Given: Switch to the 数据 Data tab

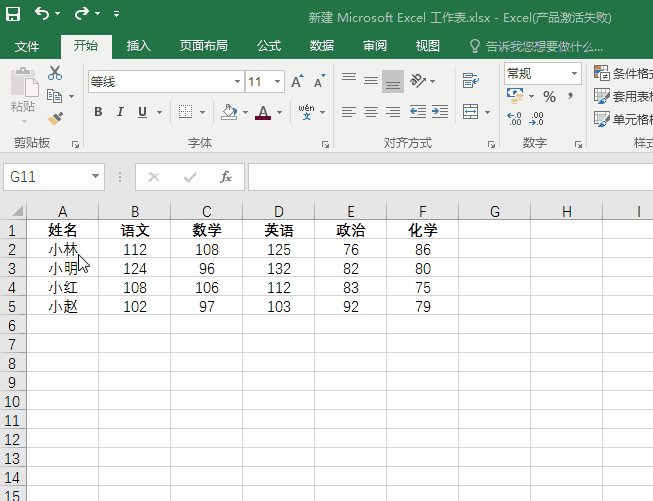Looking at the screenshot, I should pos(322,46).
